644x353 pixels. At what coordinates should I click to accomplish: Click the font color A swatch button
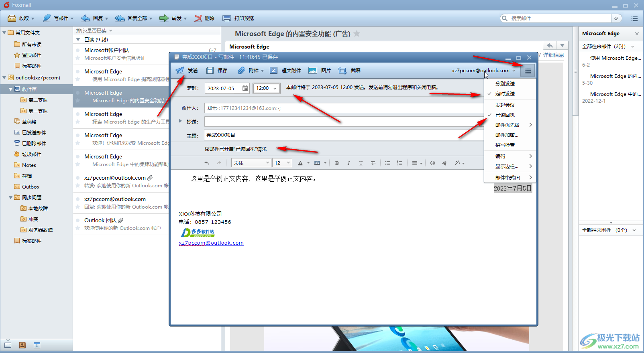(x=300, y=163)
